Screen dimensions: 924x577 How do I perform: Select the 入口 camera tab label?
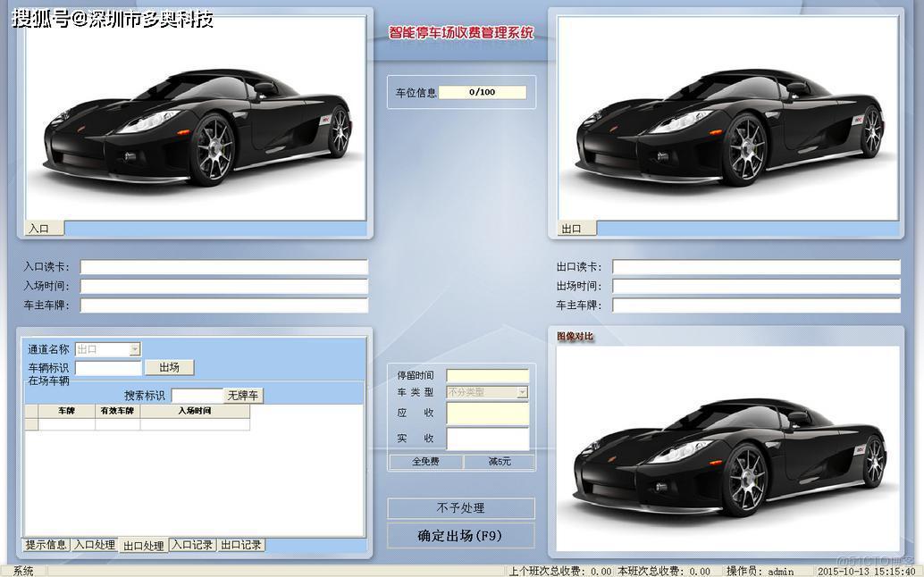[39, 229]
